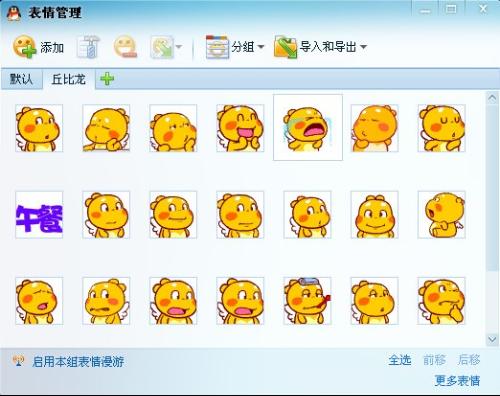Select the crying dragon emoticon with open mouth
The width and height of the screenshot is (500, 396).
[308, 128]
